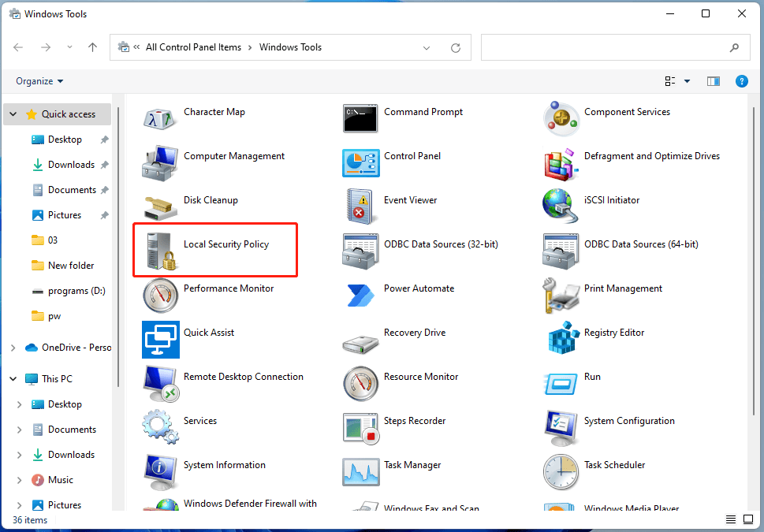Click the Windows Defender Firewall label
This screenshot has height=532, width=764.
(250, 504)
